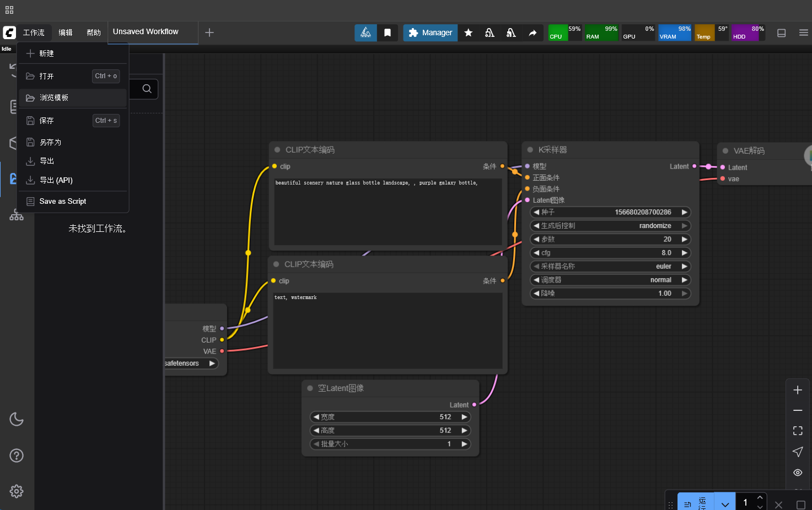Image resolution: width=812 pixels, height=510 pixels.
Task: Toggle dark theme moon icon in sidebar
Action: click(17, 419)
